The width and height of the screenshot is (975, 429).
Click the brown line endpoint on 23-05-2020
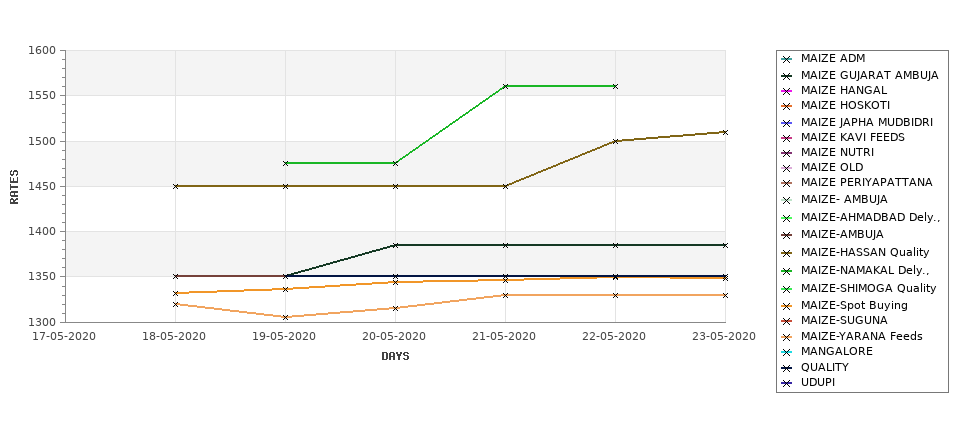(x=725, y=132)
